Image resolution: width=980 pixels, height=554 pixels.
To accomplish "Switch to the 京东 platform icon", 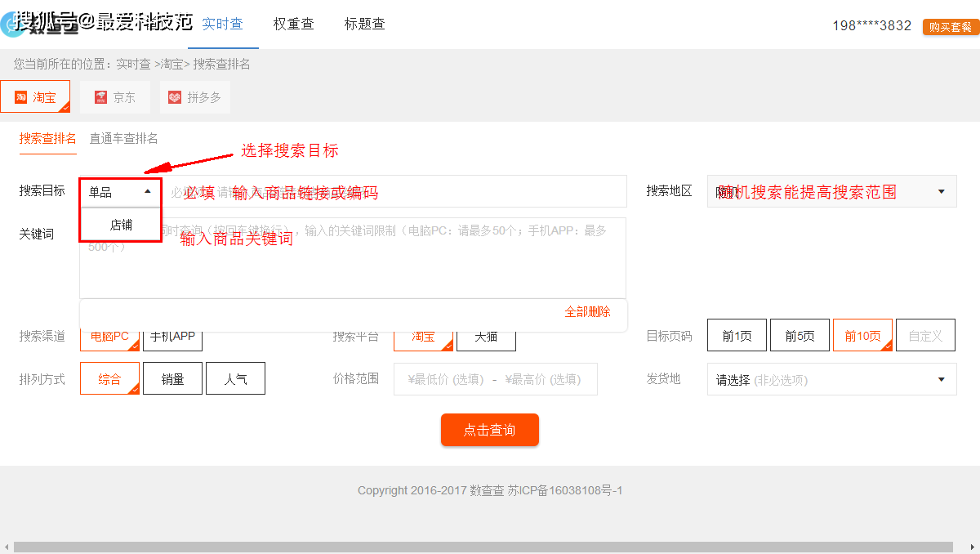I will [x=114, y=96].
